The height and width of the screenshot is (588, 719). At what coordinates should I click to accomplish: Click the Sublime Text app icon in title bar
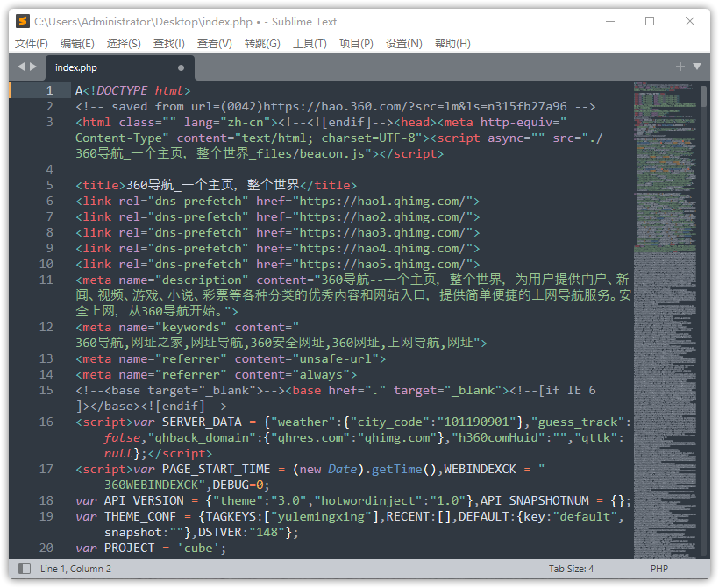pos(23,21)
